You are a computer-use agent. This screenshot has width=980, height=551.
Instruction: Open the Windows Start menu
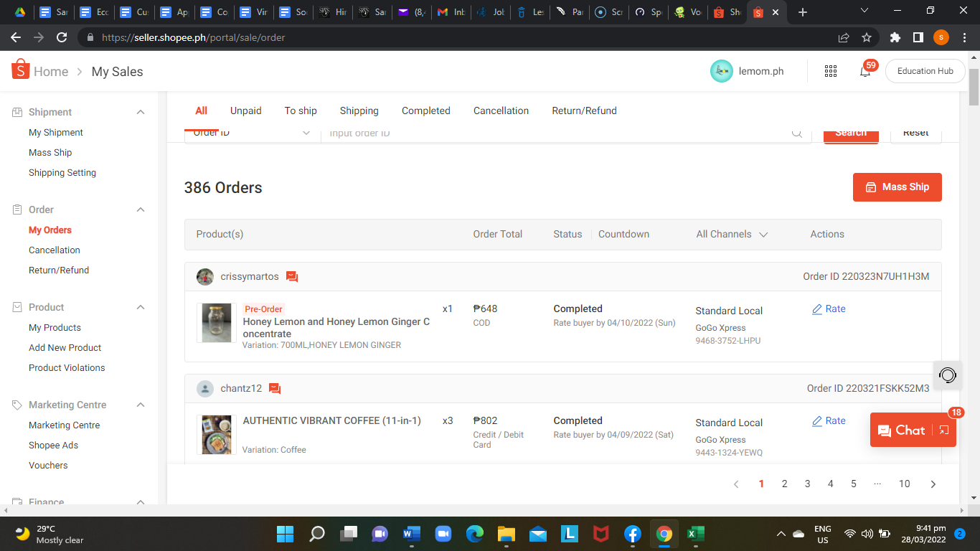click(x=285, y=534)
